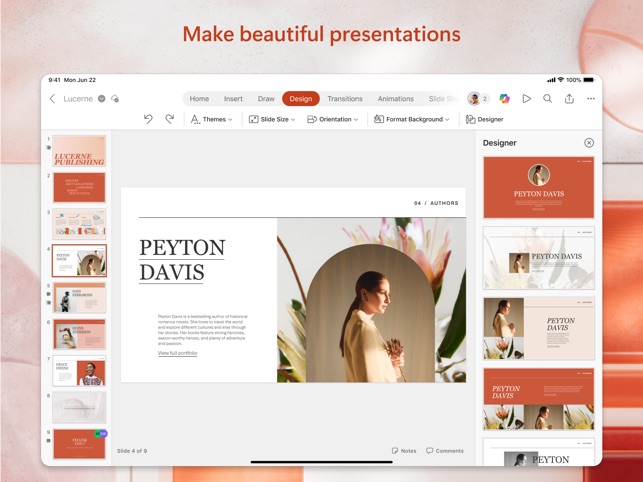Viewport: 643px width, 482px height.
Task: Open the Designer button in the ribbon
Action: (x=484, y=119)
